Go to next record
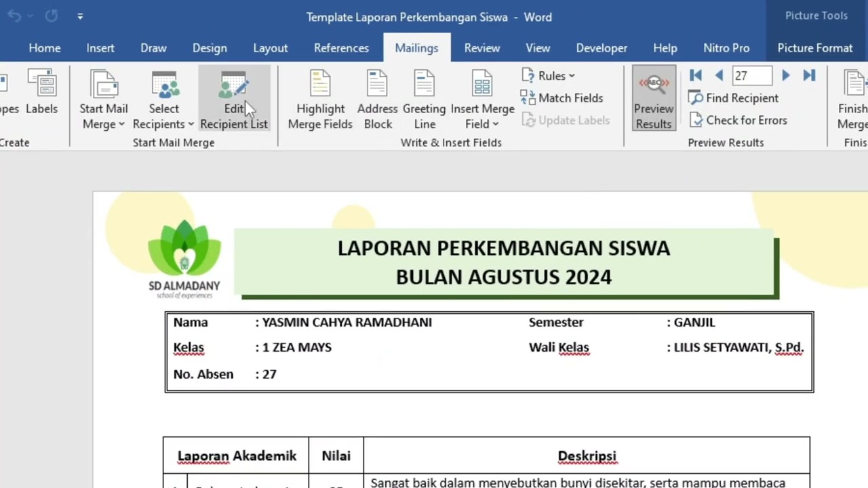Screen dimensions: 868x488 pos(785,76)
